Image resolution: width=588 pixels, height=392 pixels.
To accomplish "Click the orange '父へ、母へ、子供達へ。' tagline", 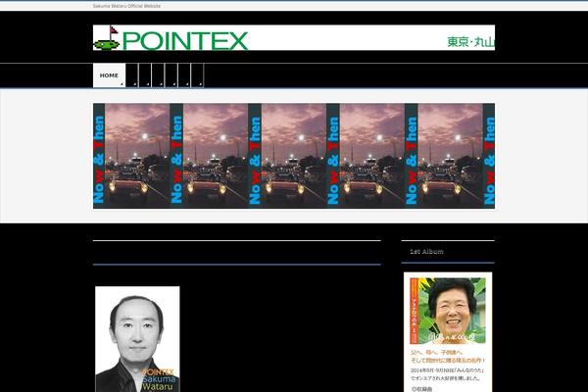I will coord(437,353).
